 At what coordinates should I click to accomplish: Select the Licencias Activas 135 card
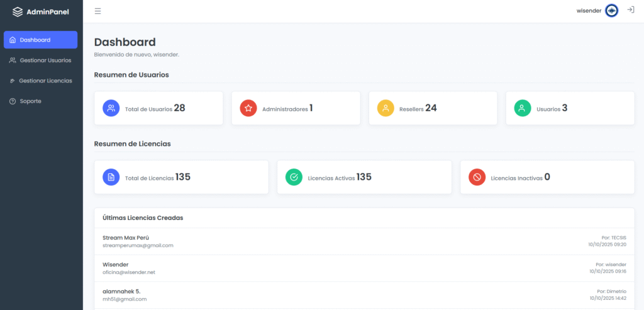[364, 177]
